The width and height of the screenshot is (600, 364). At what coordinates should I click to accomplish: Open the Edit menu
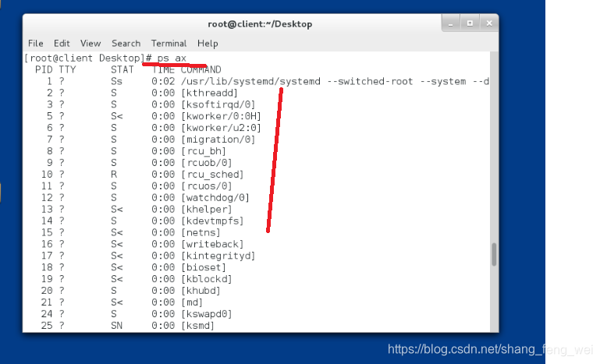coord(62,43)
